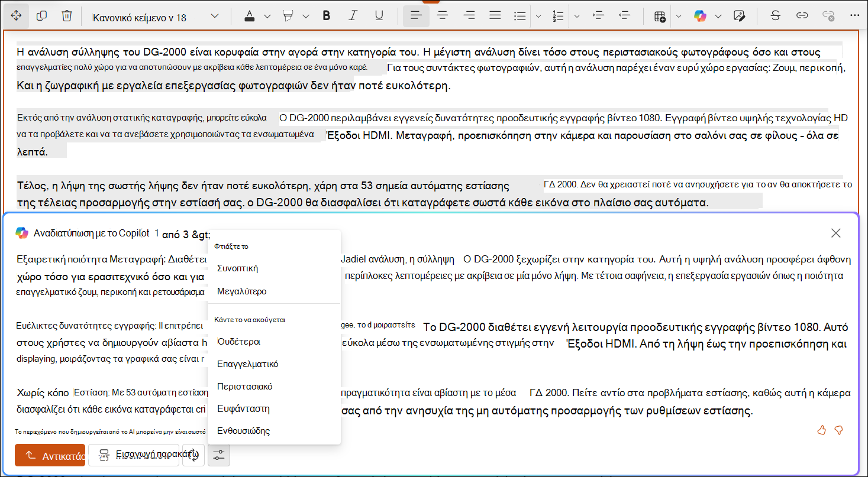Click the Αντικατάσταση replace button
Viewport: 868px width, 477px height.
pos(50,456)
